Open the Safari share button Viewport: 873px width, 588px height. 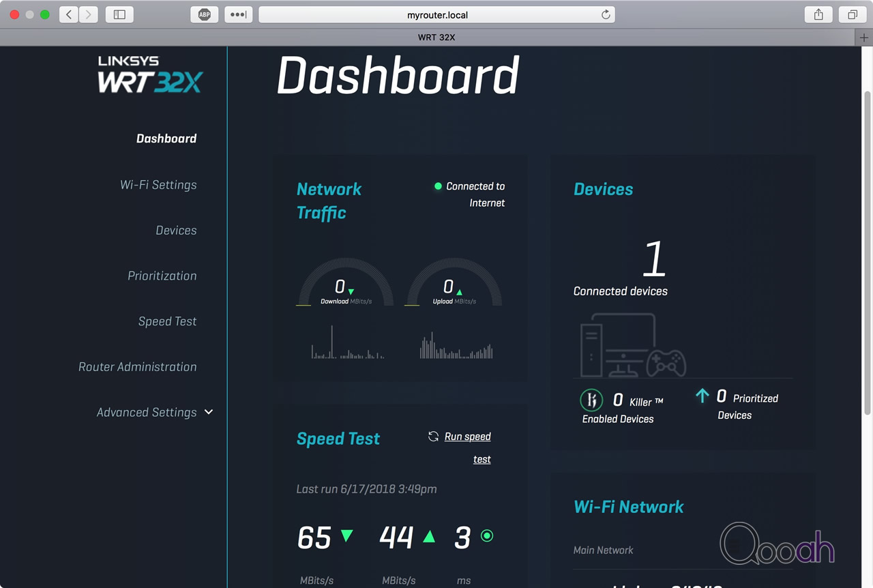click(x=818, y=14)
